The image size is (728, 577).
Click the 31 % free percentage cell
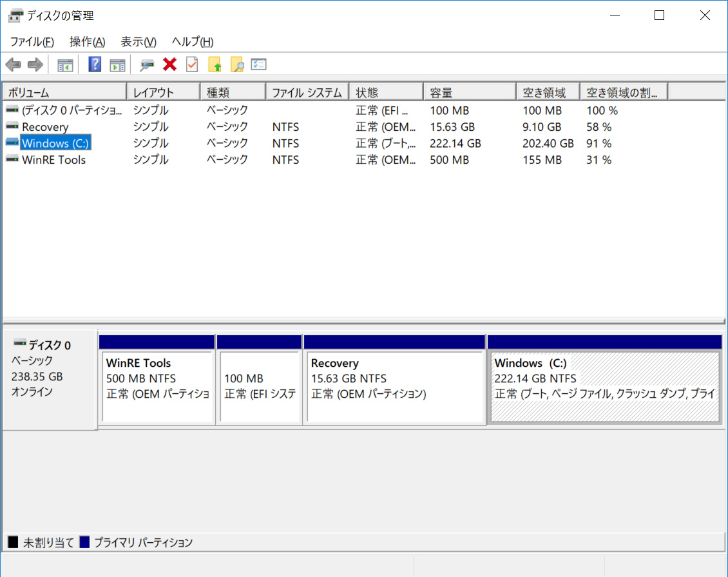(599, 160)
